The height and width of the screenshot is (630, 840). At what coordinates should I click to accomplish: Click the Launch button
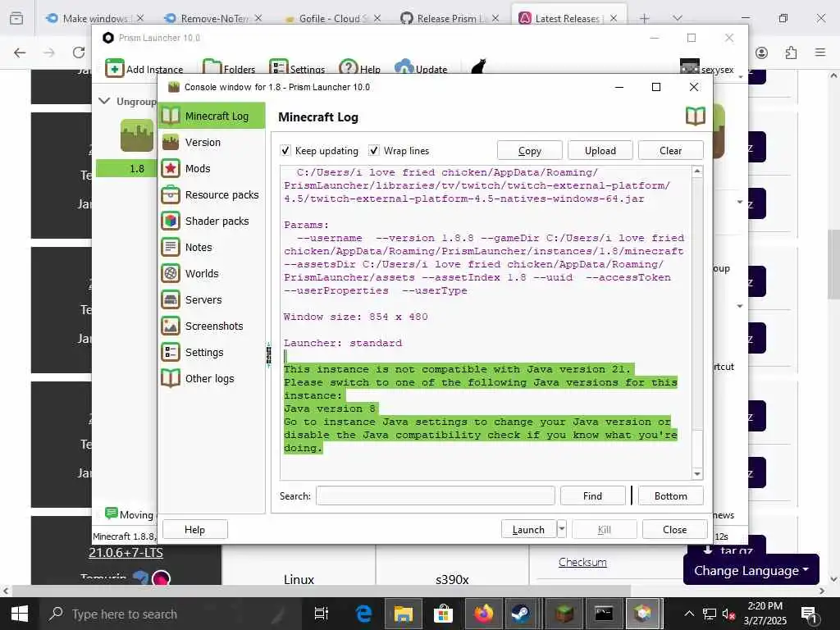pyautogui.click(x=528, y=529)
